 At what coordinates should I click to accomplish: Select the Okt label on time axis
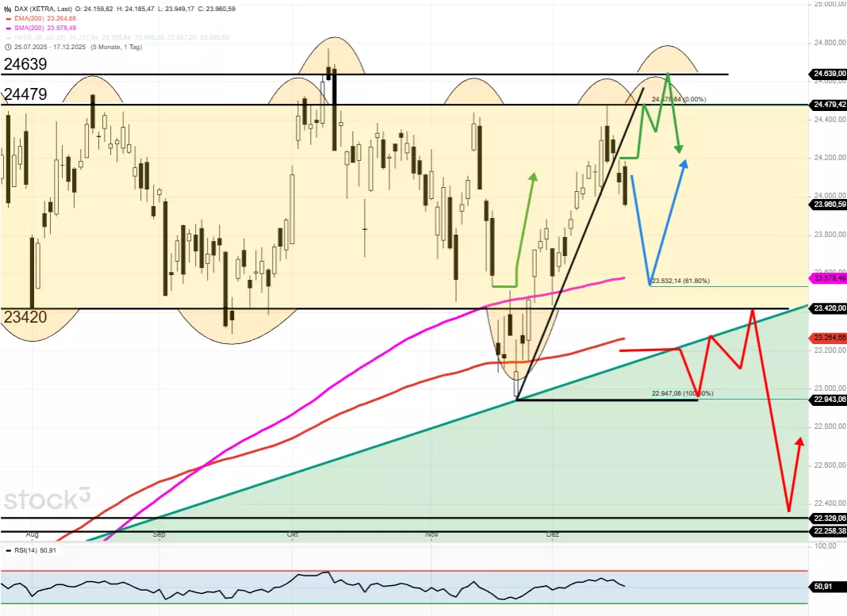click(293, 535)
